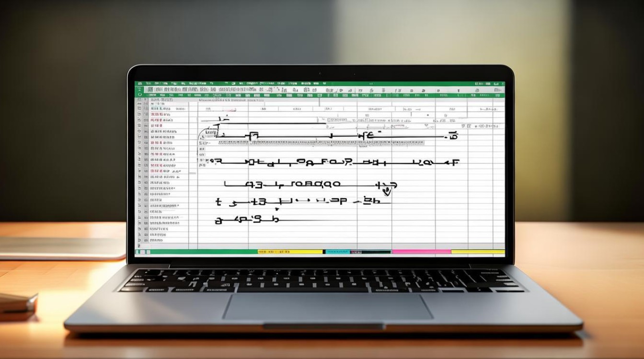This screenshot has width=644, height=359.
Task: Click the last icon on the ribbon toolbar
Action: 498,90
